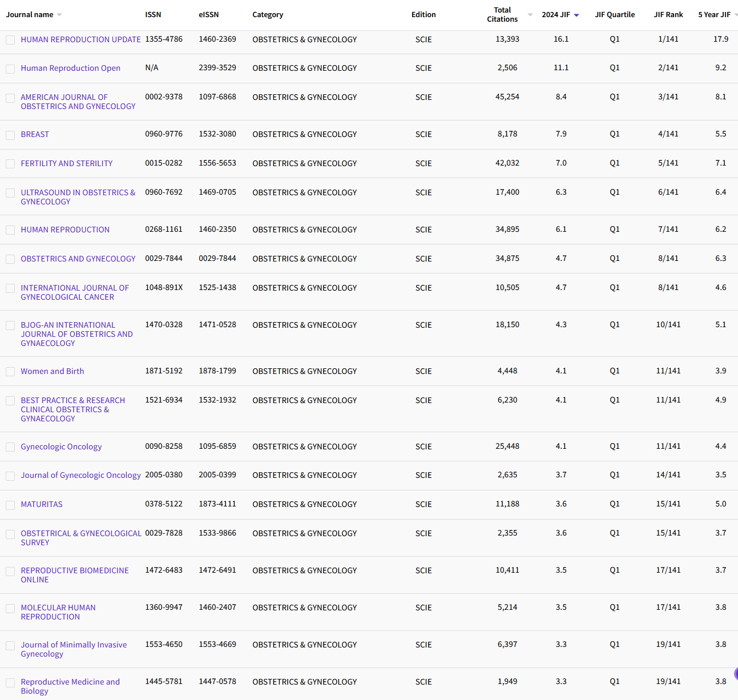Click the JIF Quartile column header
This screenshot has height=700, width=738.
(x=615, y=14)
